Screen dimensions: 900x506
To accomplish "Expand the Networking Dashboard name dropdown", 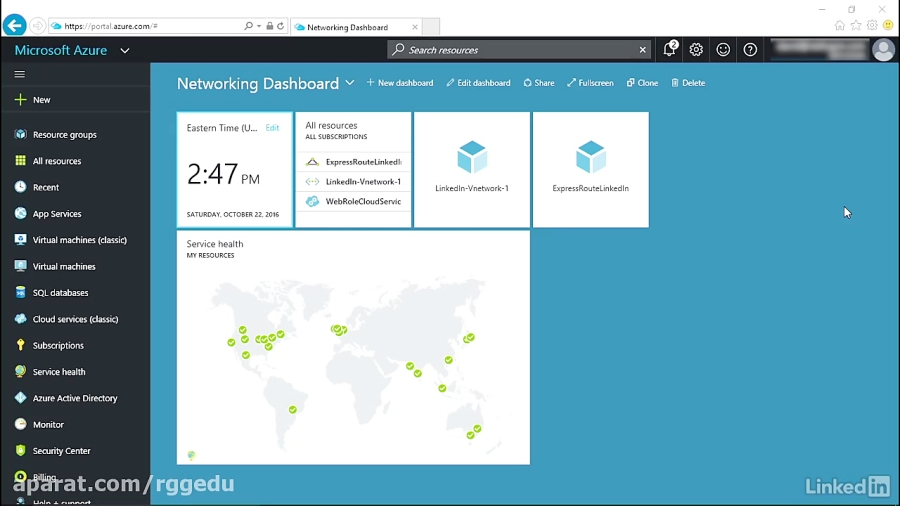I will coord(350,83).
